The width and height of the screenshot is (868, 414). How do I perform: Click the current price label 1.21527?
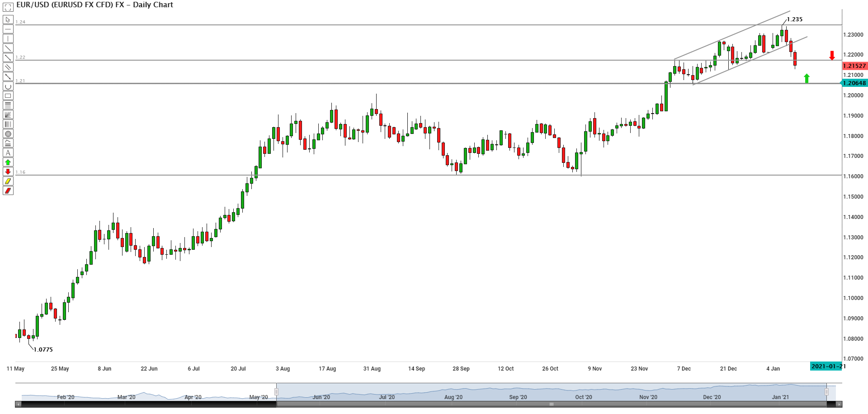point(854,66)
